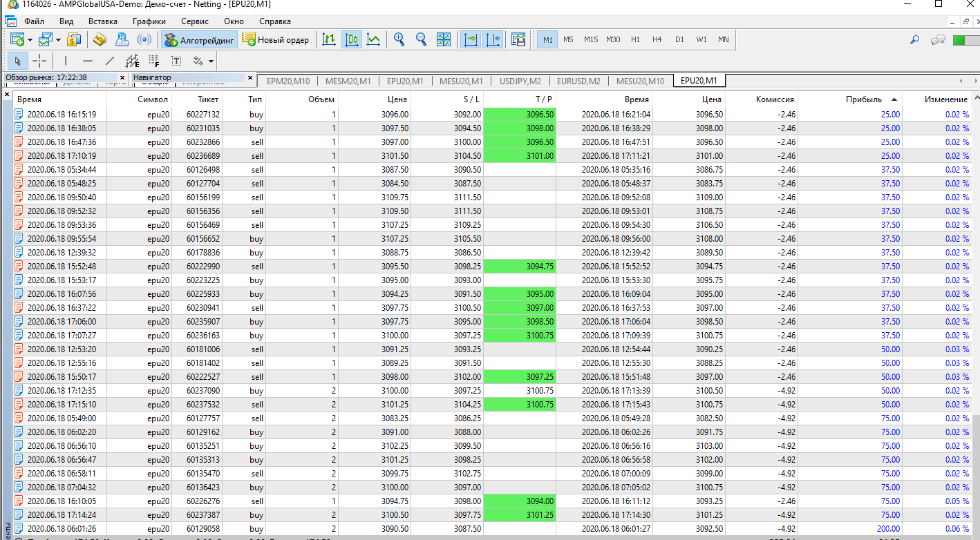Open search with the magnifier icon

coord(914,40)
